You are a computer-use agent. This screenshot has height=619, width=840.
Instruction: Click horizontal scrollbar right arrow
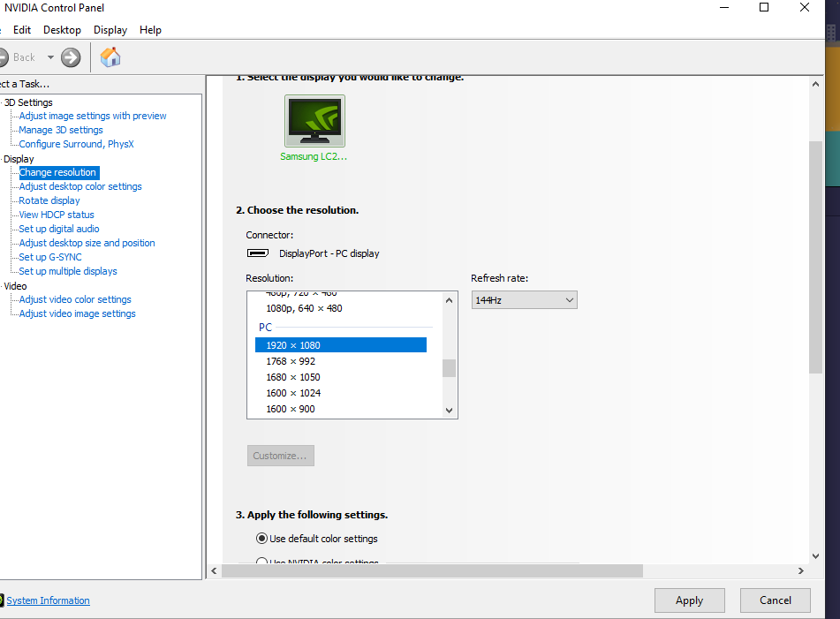801,570
